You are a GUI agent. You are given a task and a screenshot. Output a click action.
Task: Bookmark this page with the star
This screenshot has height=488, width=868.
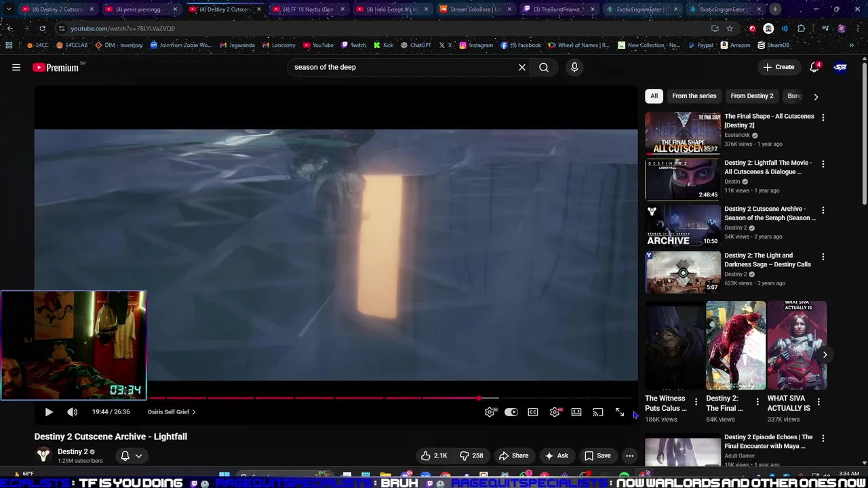(730, 28)
